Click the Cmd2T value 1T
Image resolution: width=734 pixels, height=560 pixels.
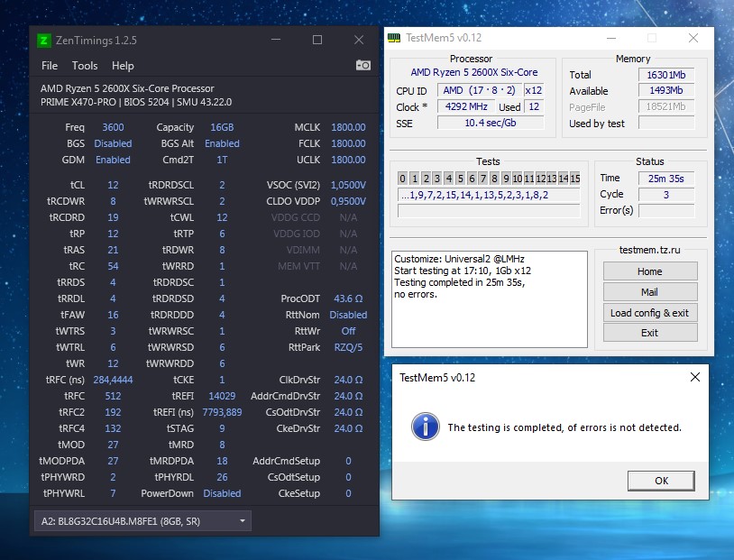click(222, 160)
